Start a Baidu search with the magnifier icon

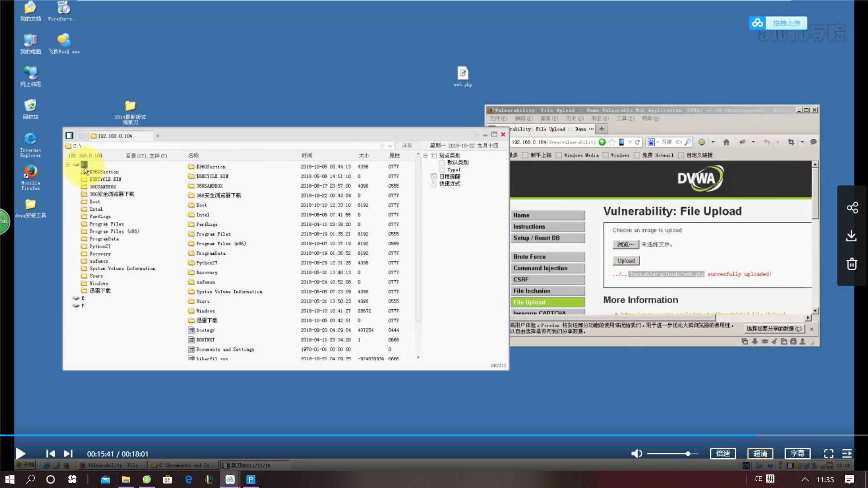click(688, 142)
